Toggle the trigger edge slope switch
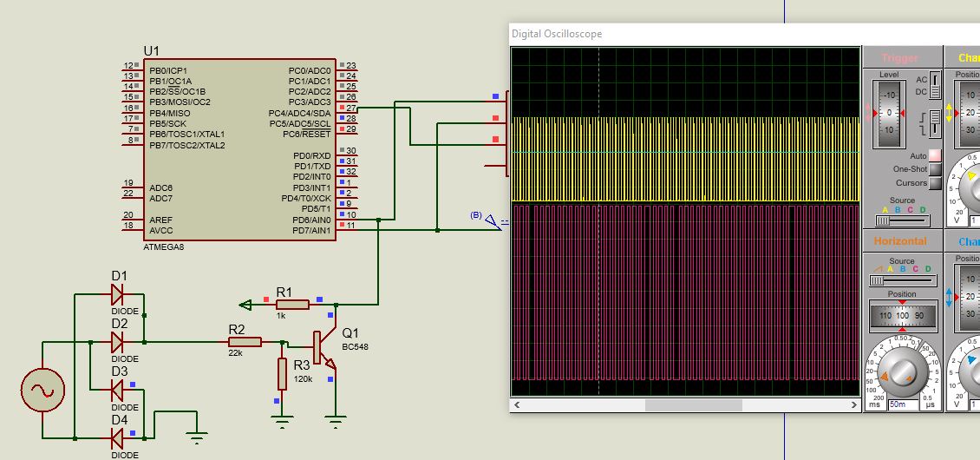The width and height of the screenshot is (980, 460). pyautogui.click(x=935, y=123)
